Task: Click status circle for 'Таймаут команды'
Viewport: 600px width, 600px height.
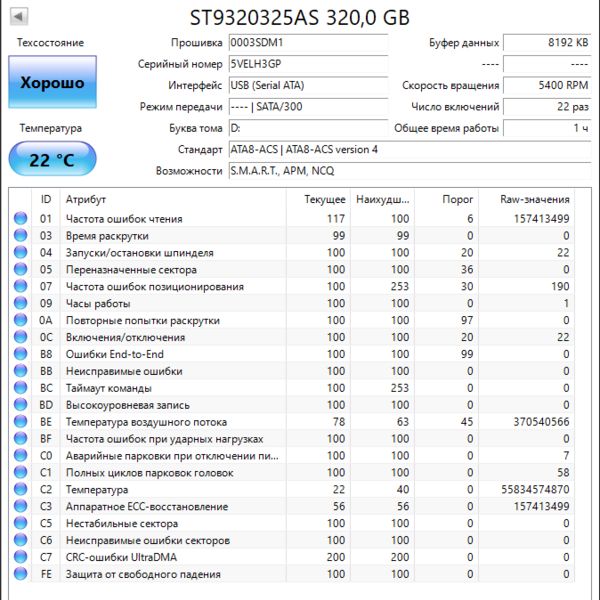Action: [x=21, y=388]
